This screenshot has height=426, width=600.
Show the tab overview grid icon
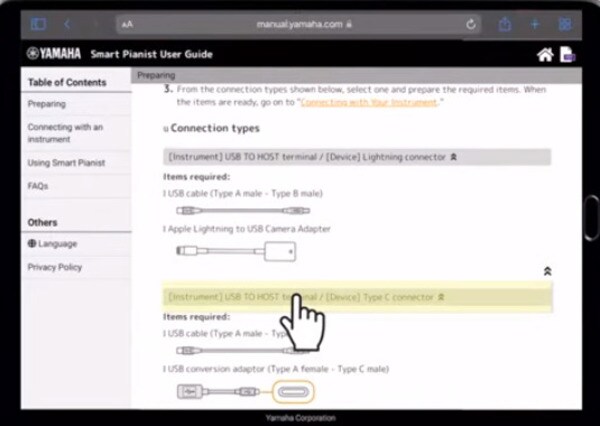[x=565, y=24]
